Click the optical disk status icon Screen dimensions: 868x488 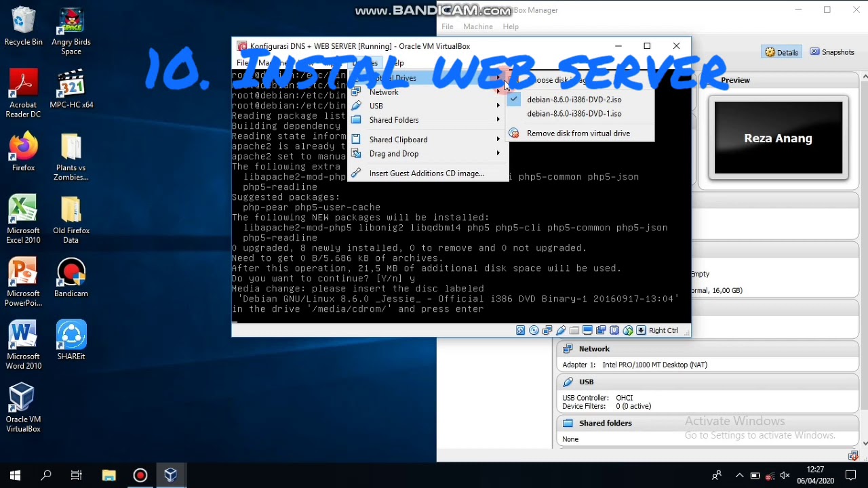[534, 331]
